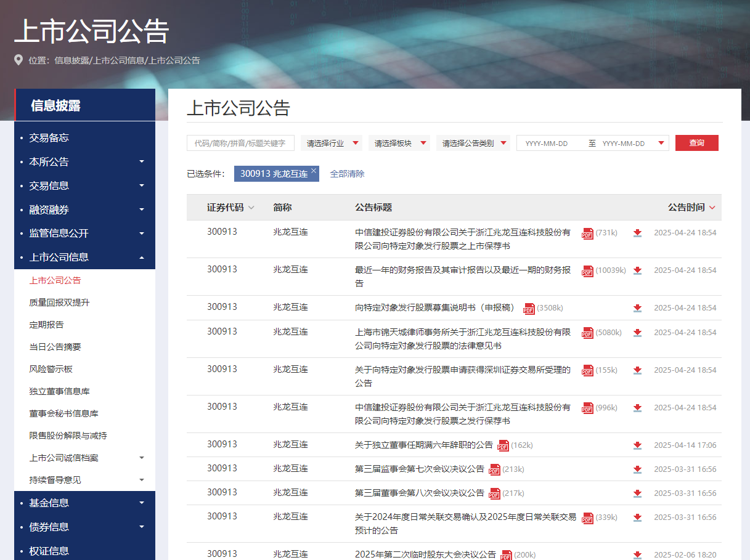The image size is (750, 560).
Task: Open PDF icon for 上市保荐书 announcement
Action: pos(587,233)
